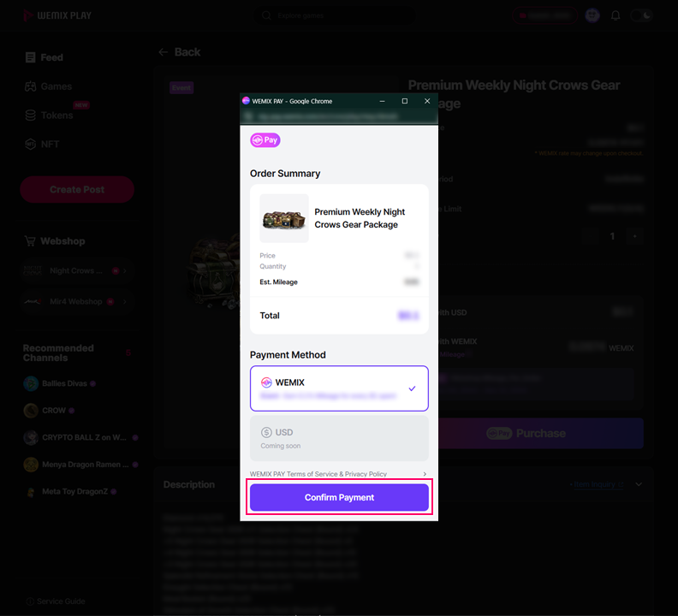Open the Feed sidebar item
This screenshot has width=678, height=616.
click(45, 57)
